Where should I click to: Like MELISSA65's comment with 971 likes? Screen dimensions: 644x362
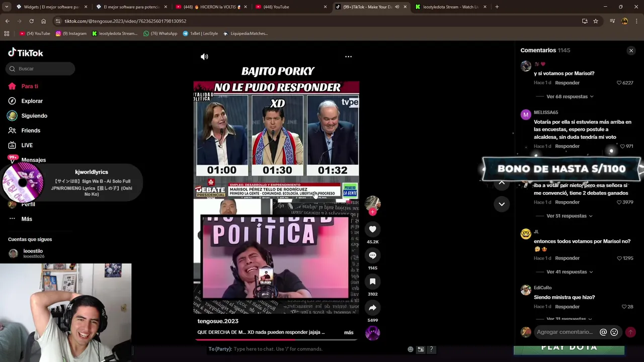click(x=622, y=146)
